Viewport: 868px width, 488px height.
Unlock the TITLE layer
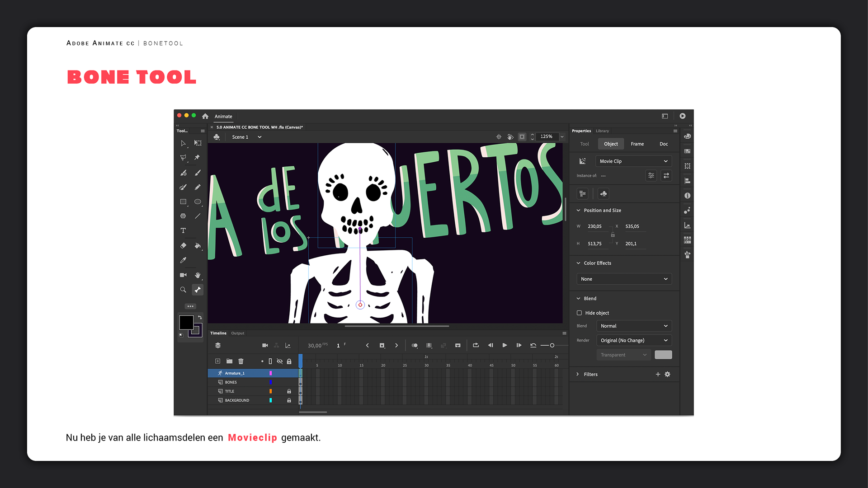point(289,391)
